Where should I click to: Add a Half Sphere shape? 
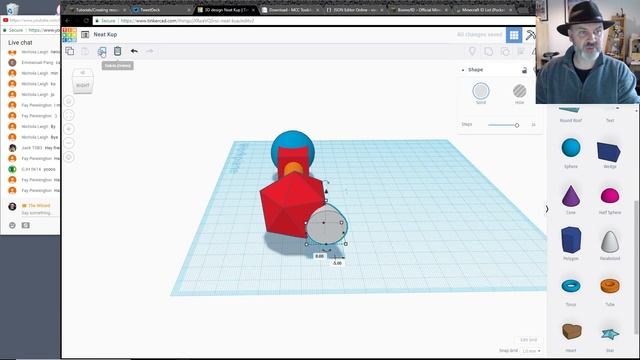[x=610, y=196]
